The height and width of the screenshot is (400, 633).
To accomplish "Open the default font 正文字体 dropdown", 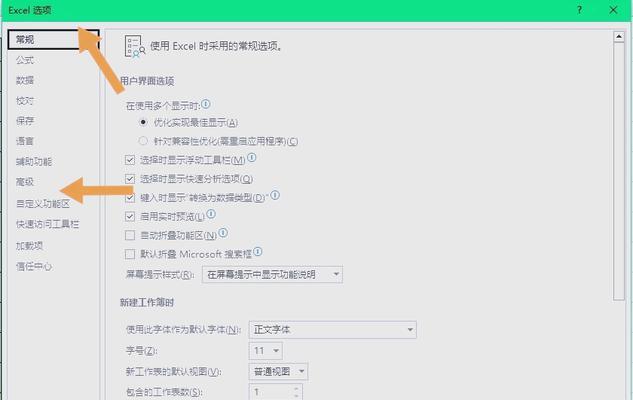I will tap(333, 330).
